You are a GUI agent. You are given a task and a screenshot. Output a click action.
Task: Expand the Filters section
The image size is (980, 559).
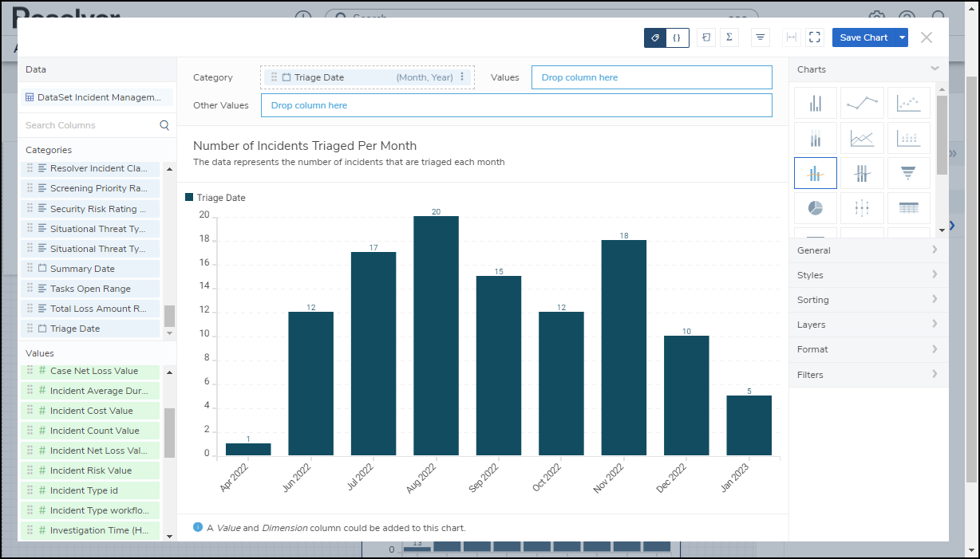click(867, 375)
